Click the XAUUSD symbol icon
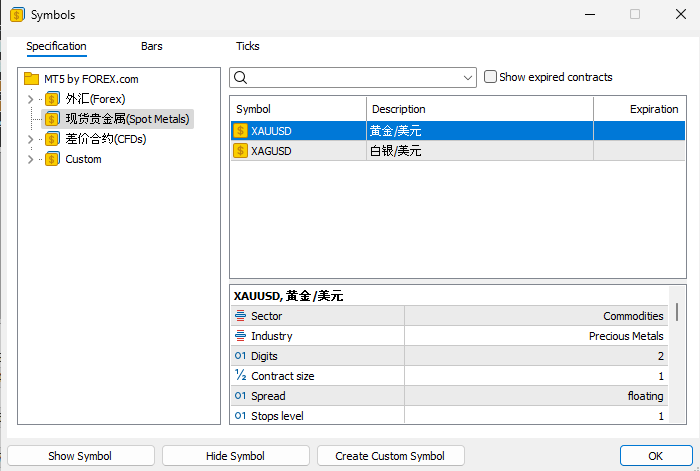 pos(240,130)
